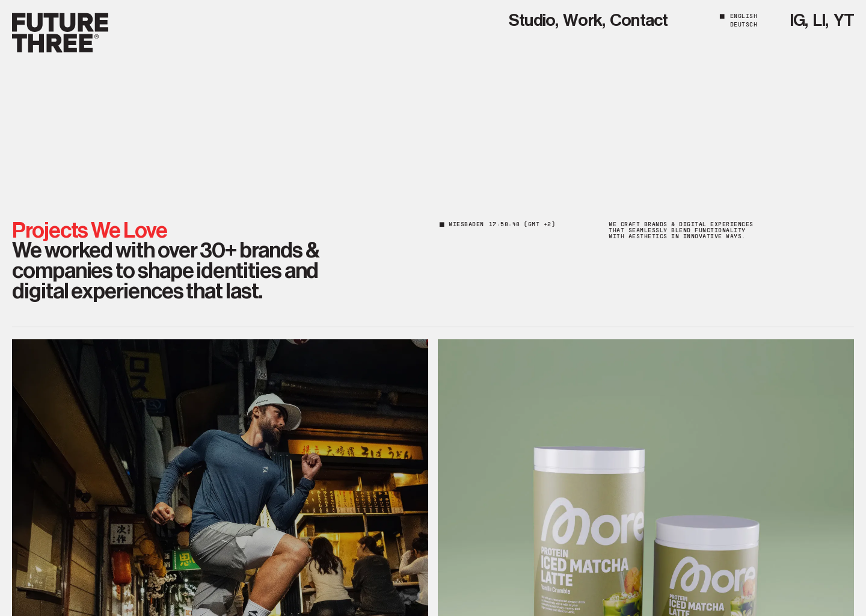Viewport: 866px width, 616px height.
Task: Click the Future Three logo
Action: click(x=60, y=32)
